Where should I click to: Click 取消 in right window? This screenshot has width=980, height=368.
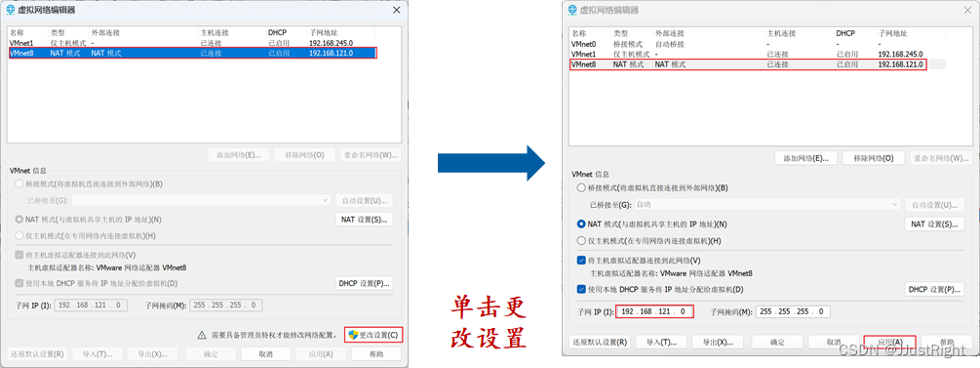pos(833,343)
